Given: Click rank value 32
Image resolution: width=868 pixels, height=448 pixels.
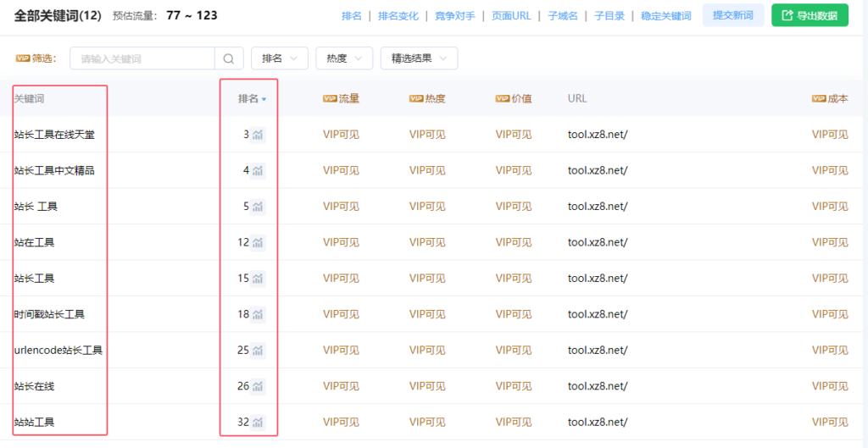Looking at the screenshot, I should (x=243, y=422).
